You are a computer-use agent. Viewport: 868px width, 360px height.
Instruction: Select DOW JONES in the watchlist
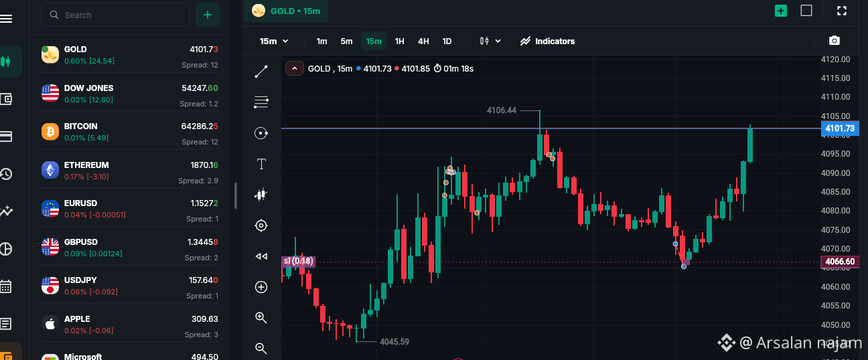[131, 93]
